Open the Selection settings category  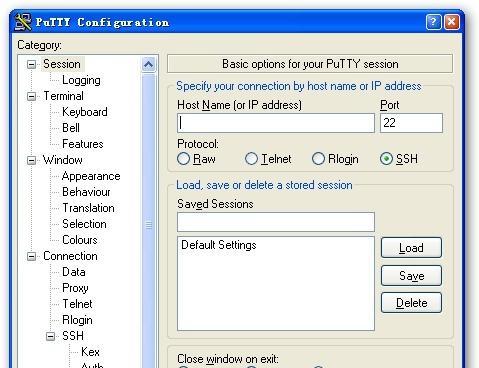(x=84, y=224)
